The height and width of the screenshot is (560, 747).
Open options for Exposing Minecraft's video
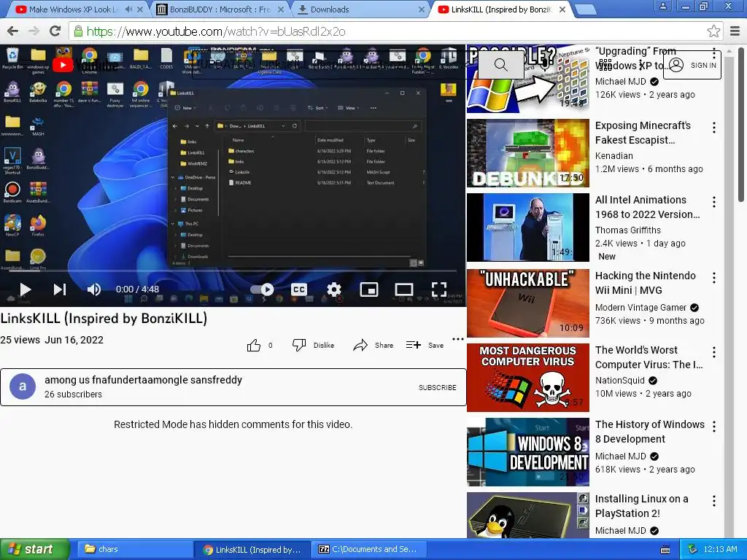[713, 128]
